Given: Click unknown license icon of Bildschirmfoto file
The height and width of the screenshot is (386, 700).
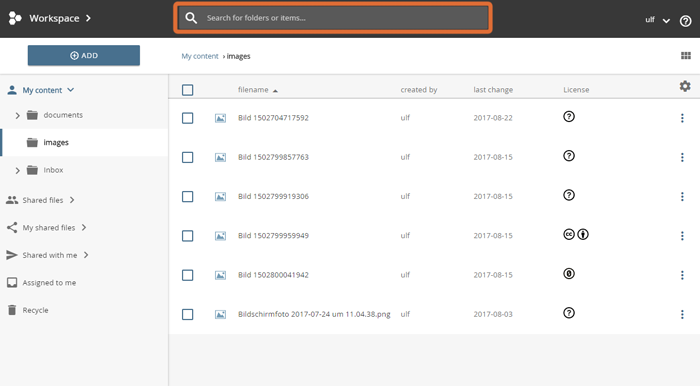Looking at the screenshot, I should 569,313.
